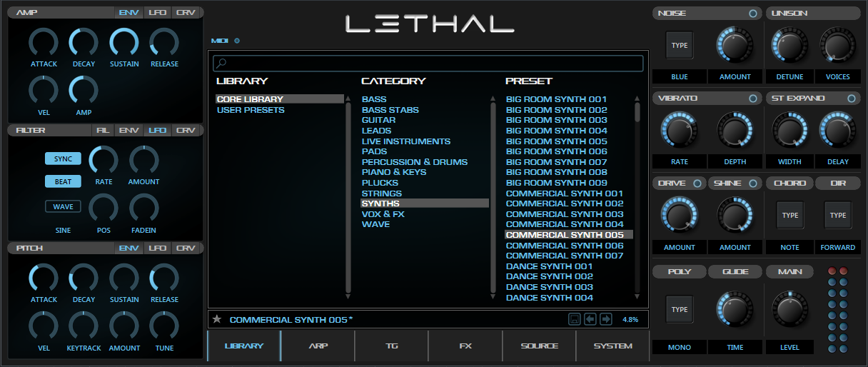Click in the preset search field
This screenshot has width=868, height=367.
(x=428, y=64)
